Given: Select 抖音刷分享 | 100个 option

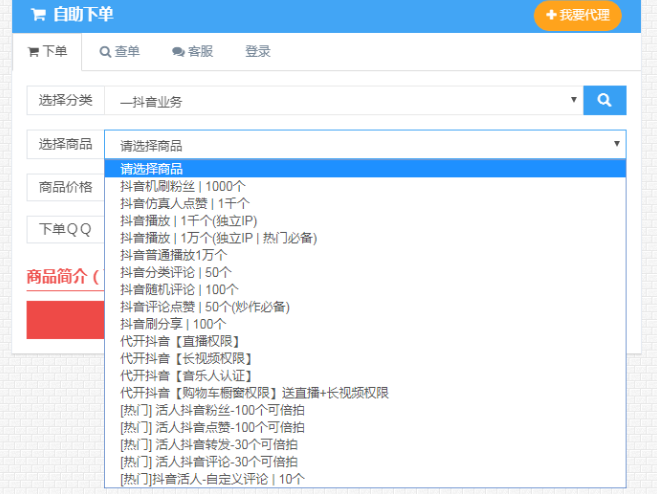Looking at the screenshot, I should point(365,323).
